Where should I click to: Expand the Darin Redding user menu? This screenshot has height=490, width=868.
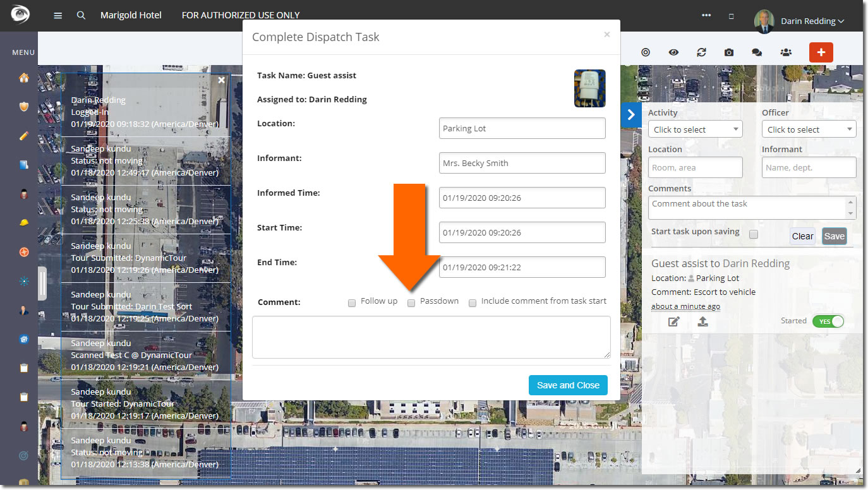pyautogui.click(x=812, y=21)
